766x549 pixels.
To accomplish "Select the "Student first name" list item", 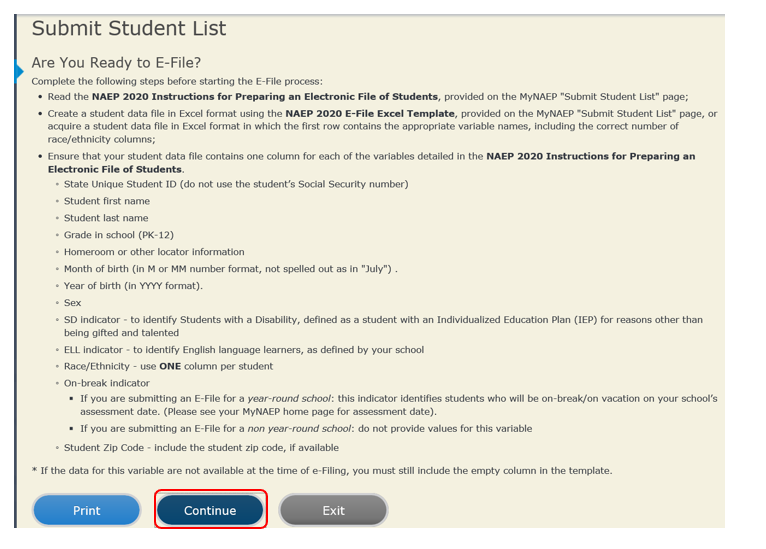I will (x=106, y=201).
